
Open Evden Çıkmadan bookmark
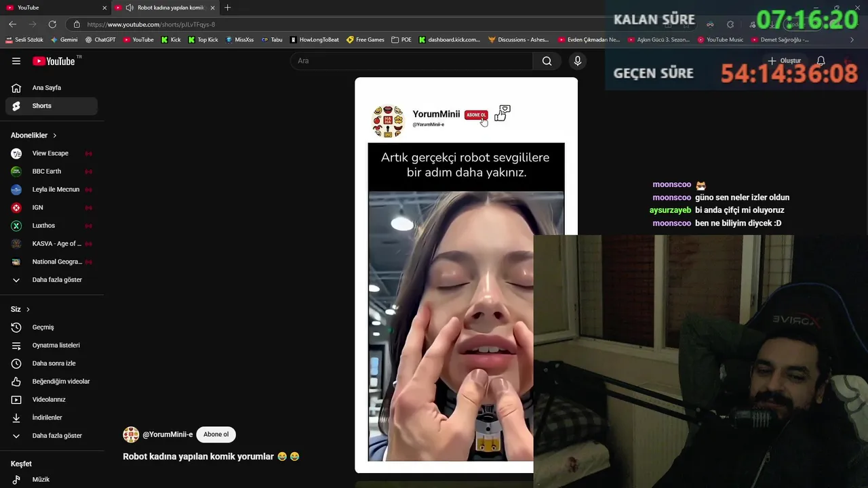(x=589, y=40)
